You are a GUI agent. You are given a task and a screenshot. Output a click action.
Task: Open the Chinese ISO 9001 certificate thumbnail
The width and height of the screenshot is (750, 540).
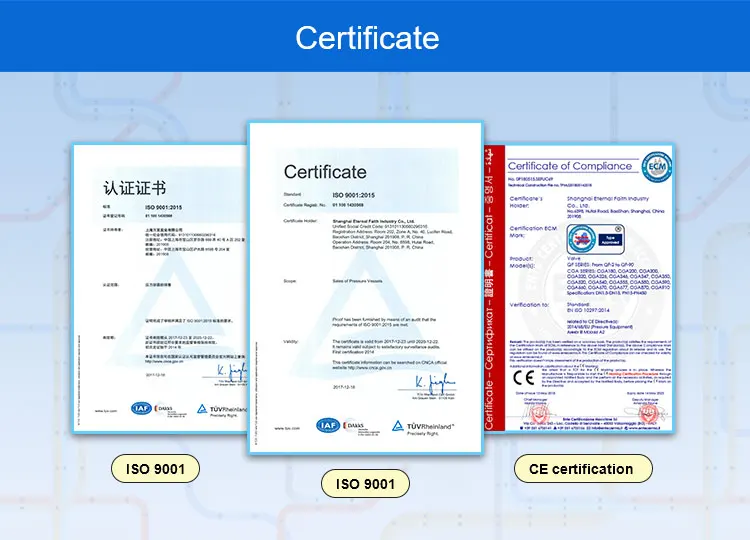point(160,289)
